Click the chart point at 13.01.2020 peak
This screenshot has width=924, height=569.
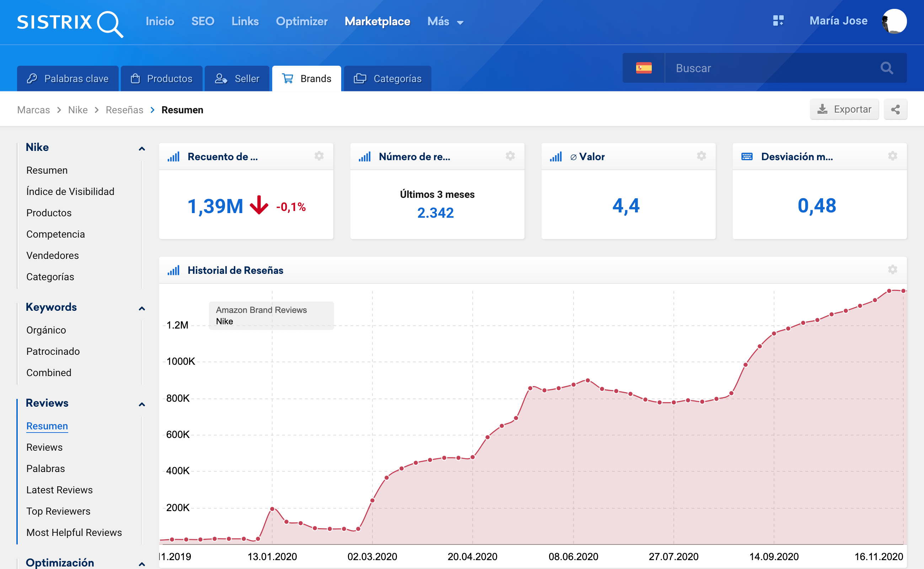[272, 509]
